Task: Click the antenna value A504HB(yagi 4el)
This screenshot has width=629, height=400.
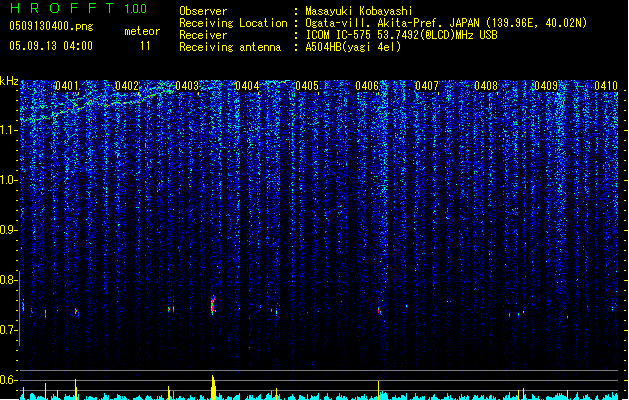Action: point(353,47)
